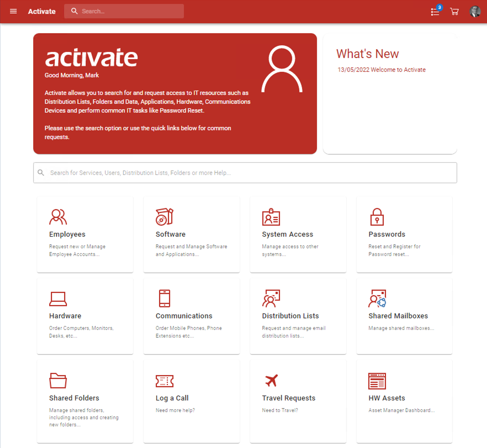Image resolution: width=487 pixels, height=448 pixels.
Task: Open the user profile avatar
Action: (475, 11)
